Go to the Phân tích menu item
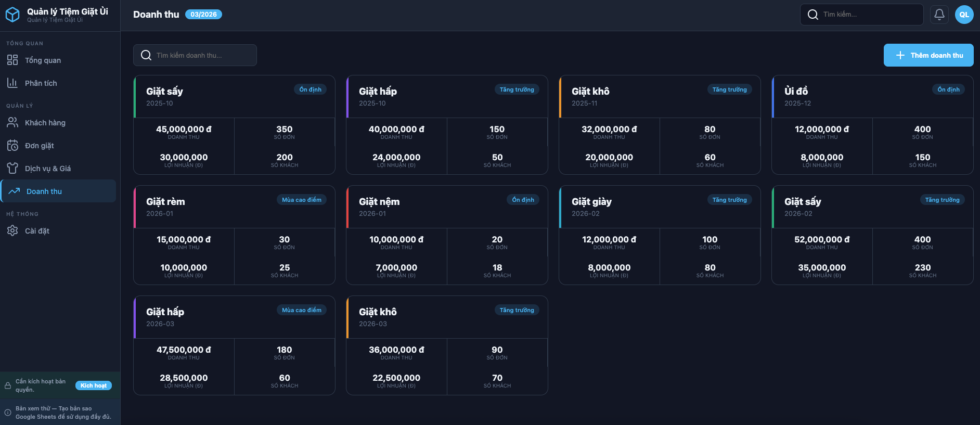 (41, 83)
